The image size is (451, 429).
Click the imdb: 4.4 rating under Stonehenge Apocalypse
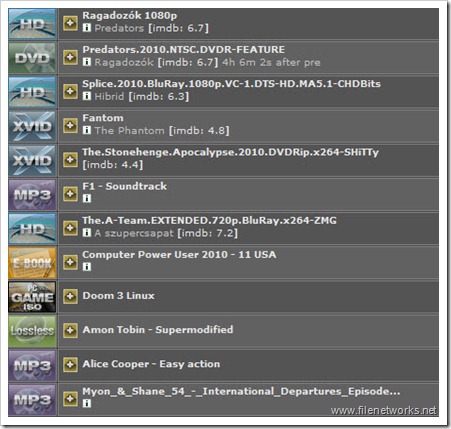point(113,165)
